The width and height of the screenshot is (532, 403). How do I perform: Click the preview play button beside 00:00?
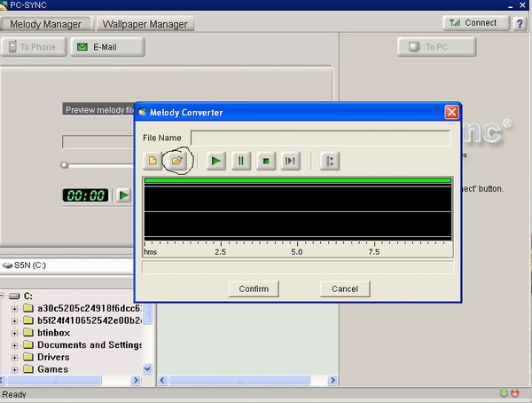123,195
